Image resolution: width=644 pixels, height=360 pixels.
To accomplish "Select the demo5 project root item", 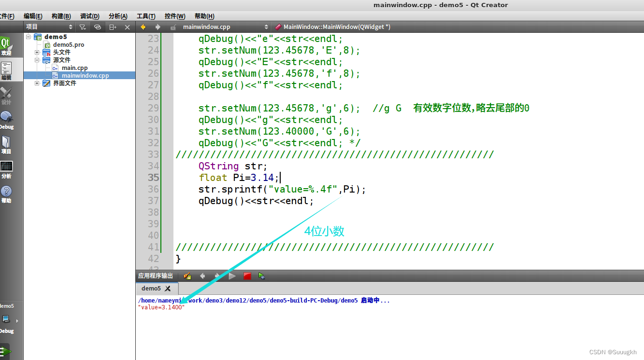I will click(56, 37).
